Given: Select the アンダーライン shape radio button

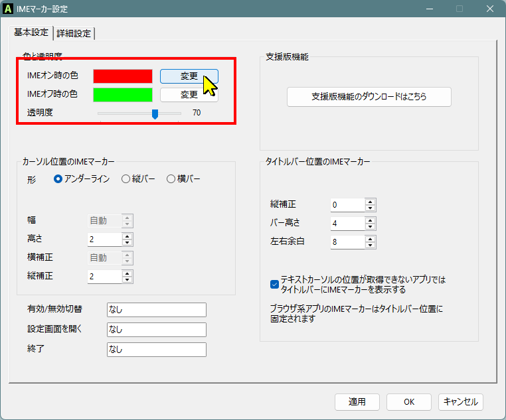Looking at the screenshot, I should (x=58, y=179).
